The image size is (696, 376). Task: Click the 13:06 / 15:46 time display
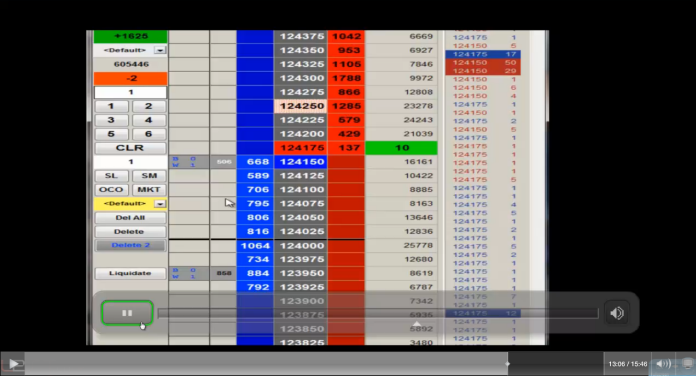628,364
